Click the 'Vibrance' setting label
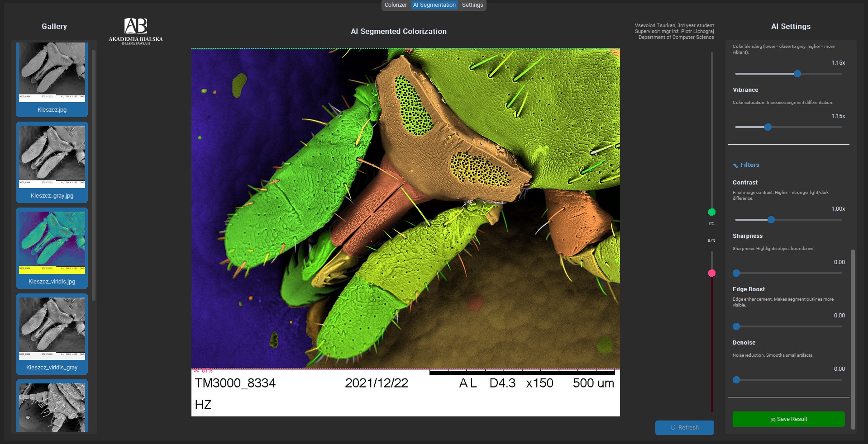Viewport: 868px width, 444px height. click(x=745, y=90)
